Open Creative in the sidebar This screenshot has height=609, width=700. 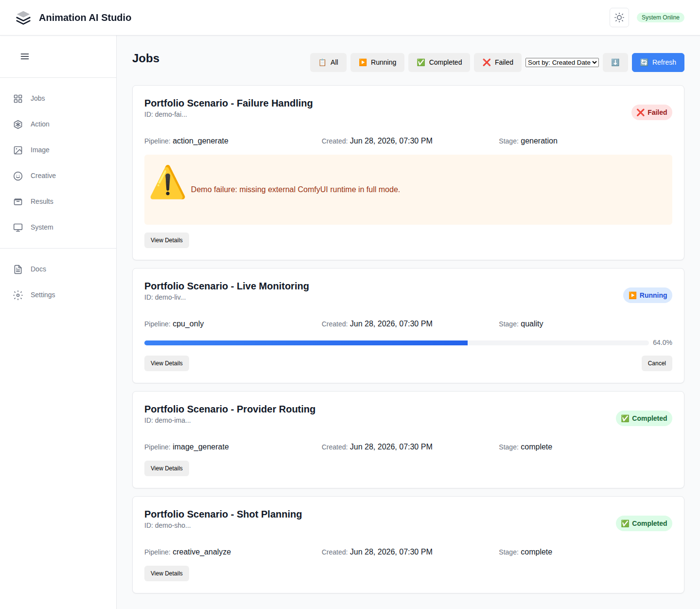tap(58, 176)
